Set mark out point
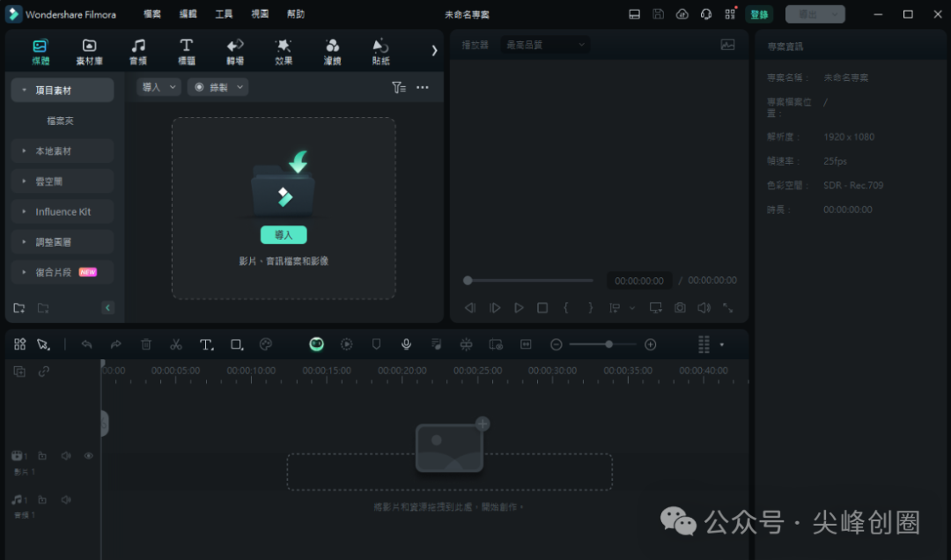 point(590,308)
